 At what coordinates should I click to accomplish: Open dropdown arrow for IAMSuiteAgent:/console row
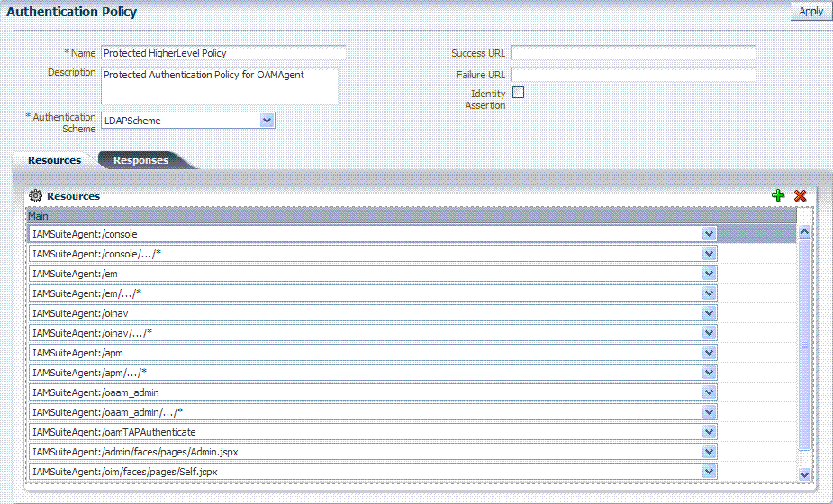point(709,234)
